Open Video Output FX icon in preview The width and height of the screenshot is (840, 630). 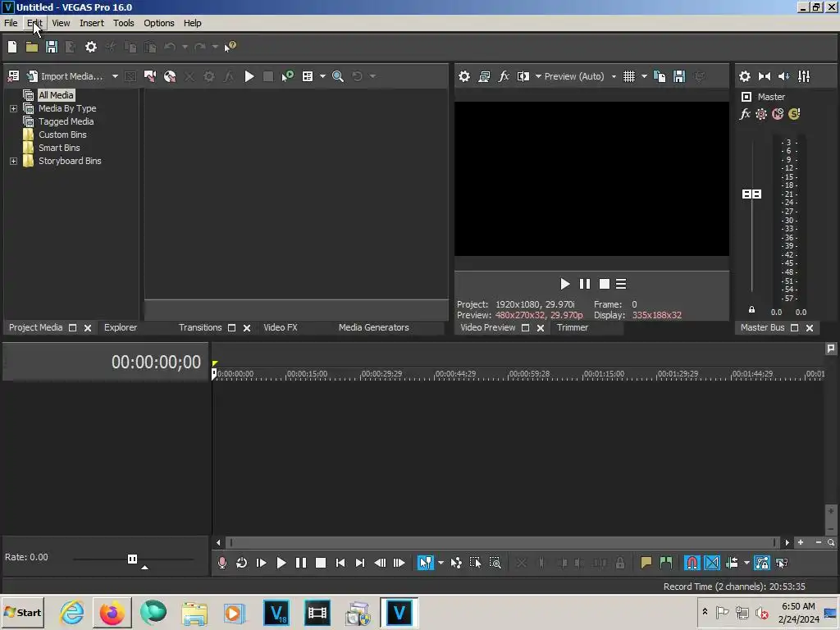[504, 76]
